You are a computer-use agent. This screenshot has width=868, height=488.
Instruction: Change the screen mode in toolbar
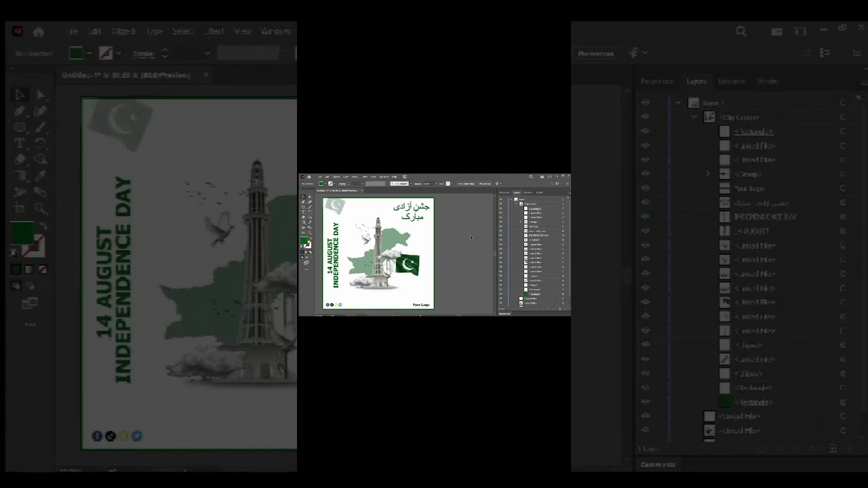point(30,304)
